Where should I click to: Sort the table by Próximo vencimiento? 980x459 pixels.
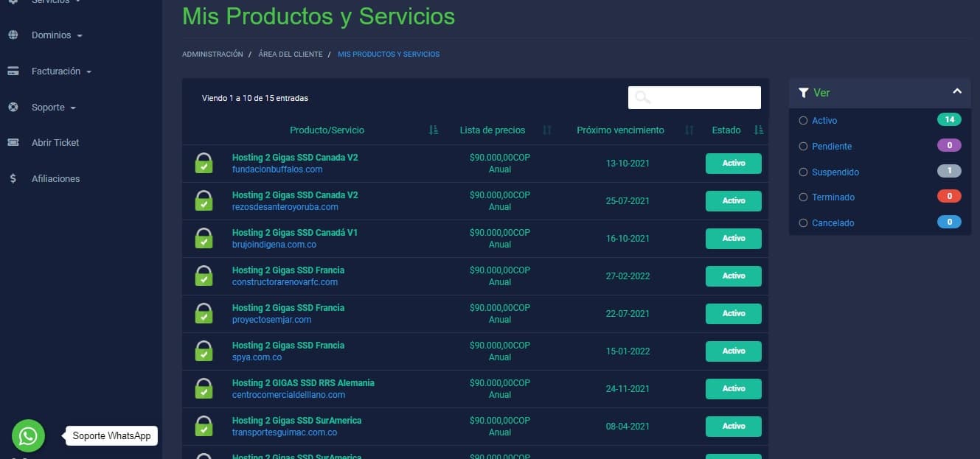(620, 130)
